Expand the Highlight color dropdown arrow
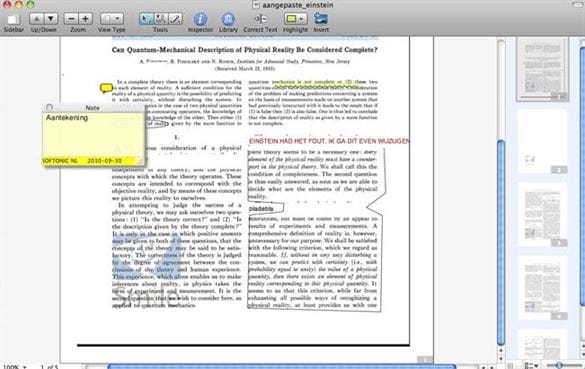Image resolution: width=585 pixels, height=369 pixels. [x=301, y=19]
